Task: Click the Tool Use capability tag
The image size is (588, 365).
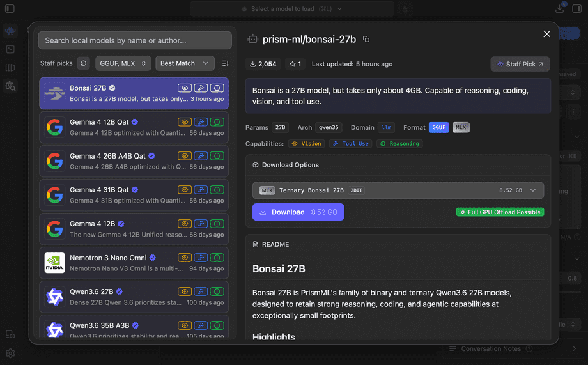Action: coord(351,144)
